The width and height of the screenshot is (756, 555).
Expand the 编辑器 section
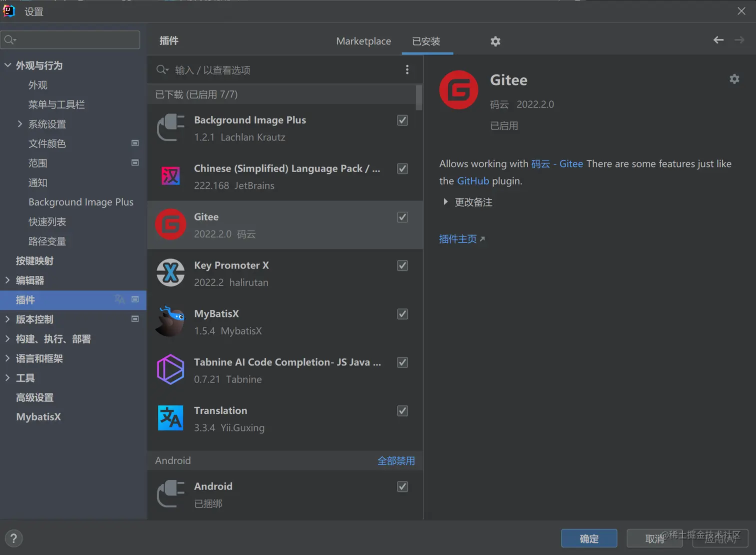tap(7, 280)
